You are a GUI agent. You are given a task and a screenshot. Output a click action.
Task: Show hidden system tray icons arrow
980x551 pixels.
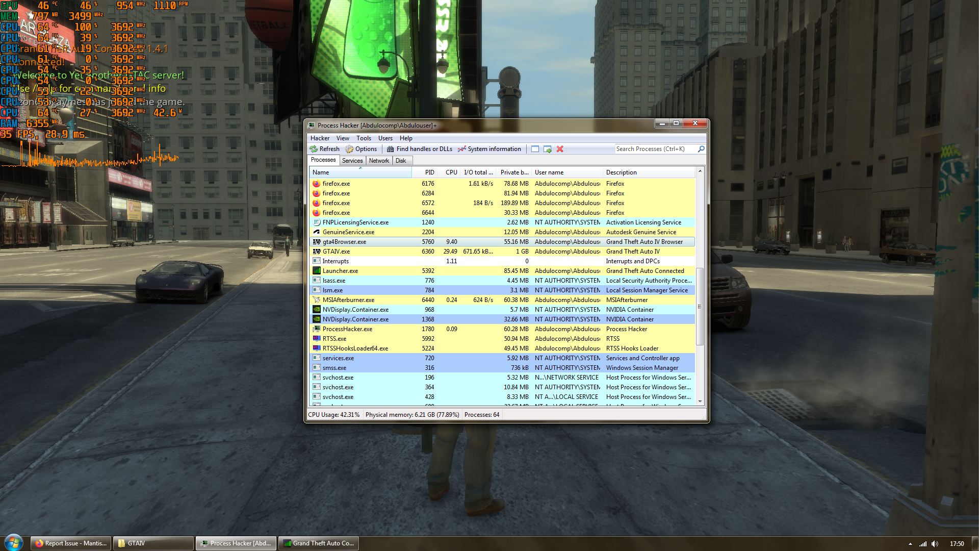pos(911,544)
